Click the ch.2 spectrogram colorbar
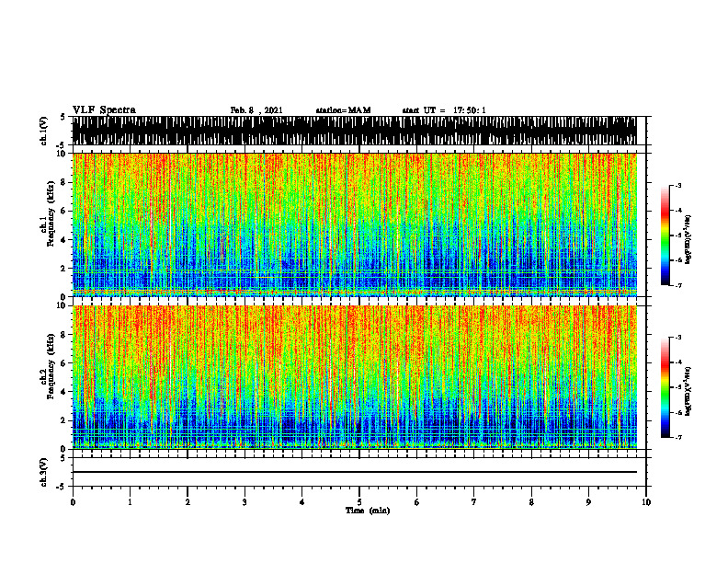This screenshot has height=563, width=728. coord(665,387)
